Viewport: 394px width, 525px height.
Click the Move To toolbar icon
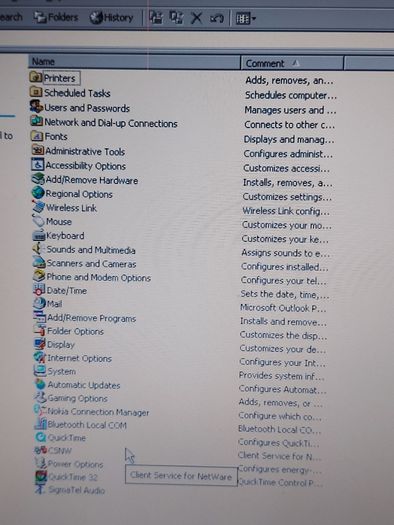[x=156, y=17]
